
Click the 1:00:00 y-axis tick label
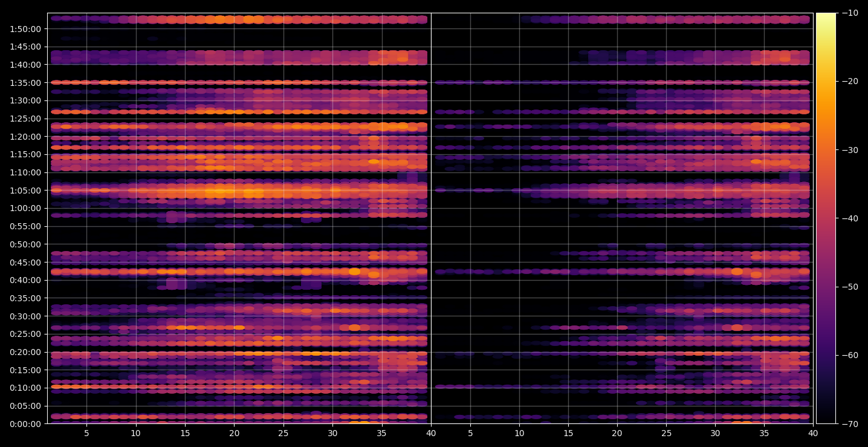point(25,208)
